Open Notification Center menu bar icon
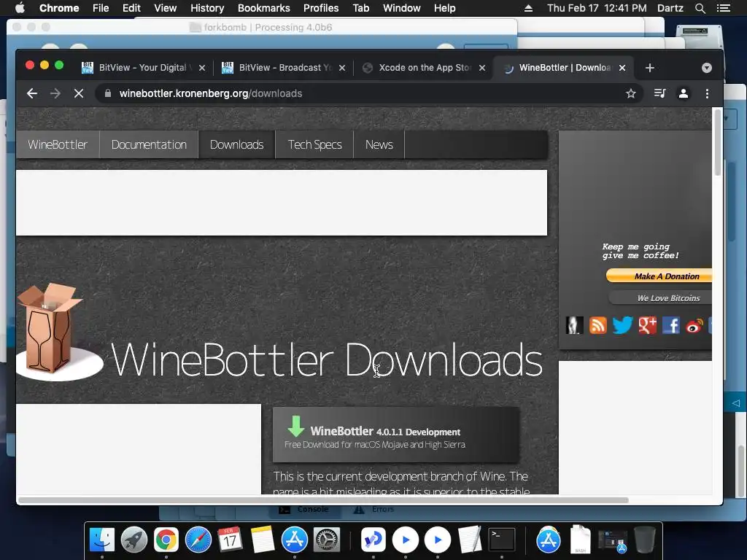This screenshot has width=747, height=560. (x=723, y=8)
